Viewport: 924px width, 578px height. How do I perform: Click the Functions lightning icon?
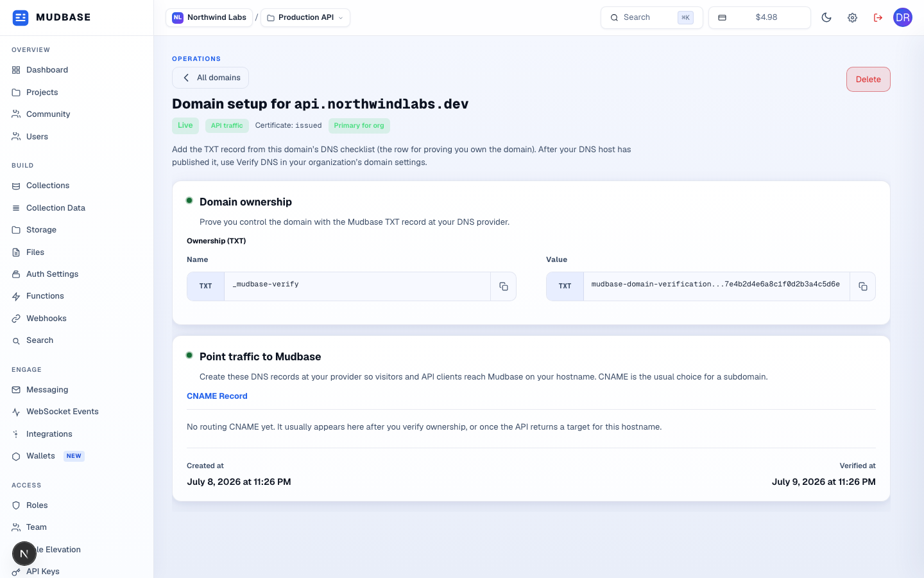click(16, 296)
